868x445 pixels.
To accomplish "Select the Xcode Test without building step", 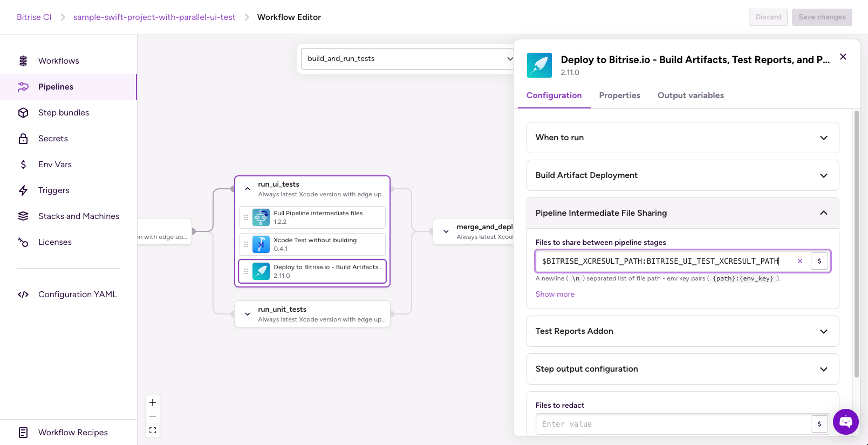I will [312, 244].
